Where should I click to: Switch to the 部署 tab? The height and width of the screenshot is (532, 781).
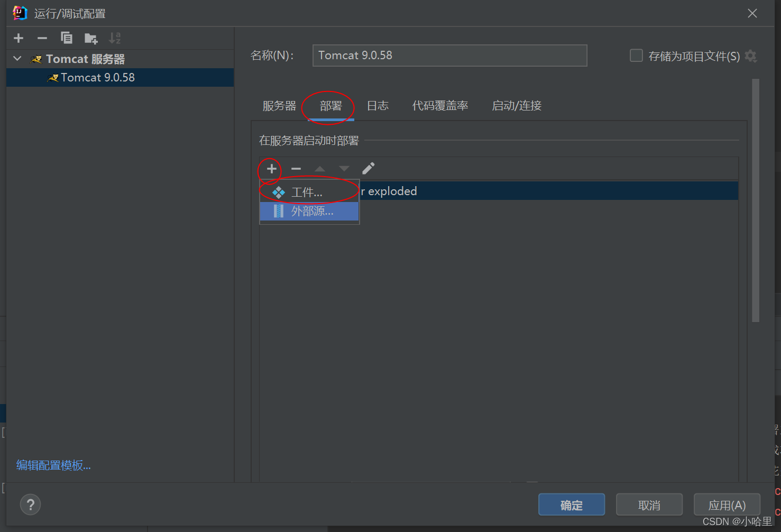pos(331,106)
